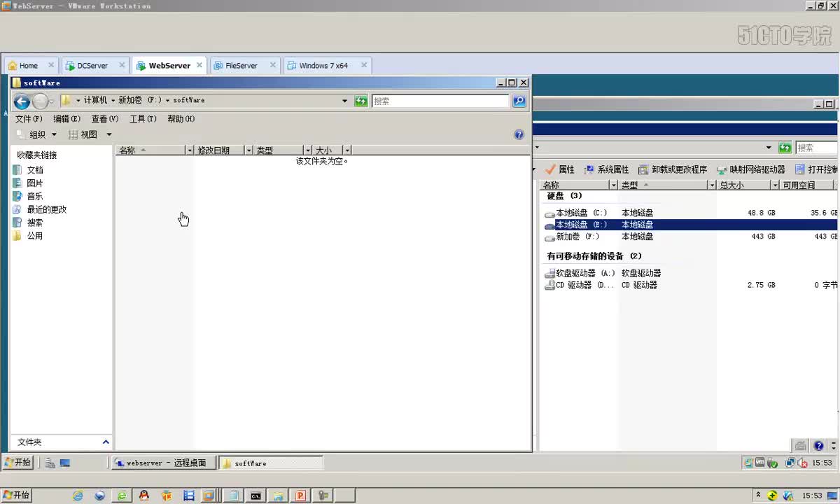Open 类型 column filter dropdown in softWare window
This screenshot has width=840, height=504.
(307, 150)
